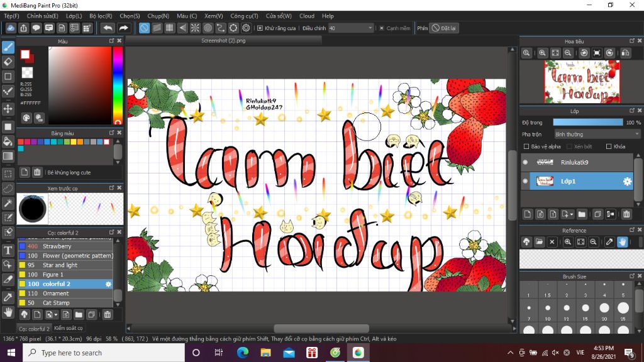Select the Star and light brush
644x362 pixels.
pyautogui.click(x=65, y=265)
